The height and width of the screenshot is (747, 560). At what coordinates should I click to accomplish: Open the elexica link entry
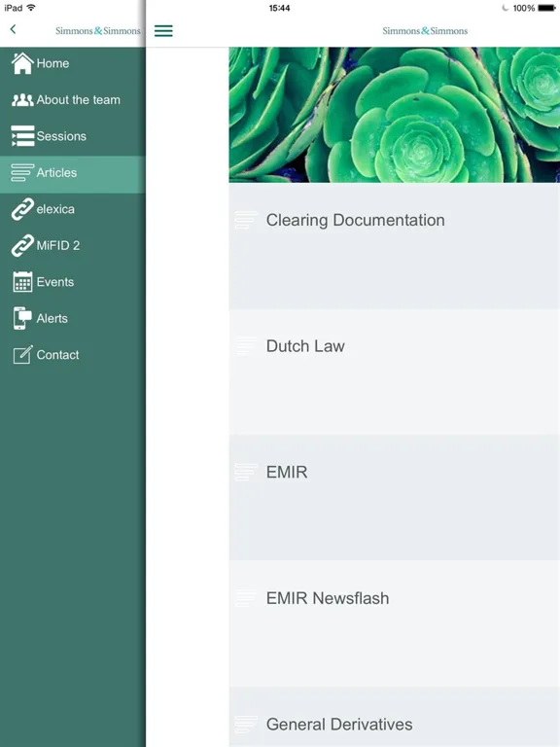pos(73,209)
